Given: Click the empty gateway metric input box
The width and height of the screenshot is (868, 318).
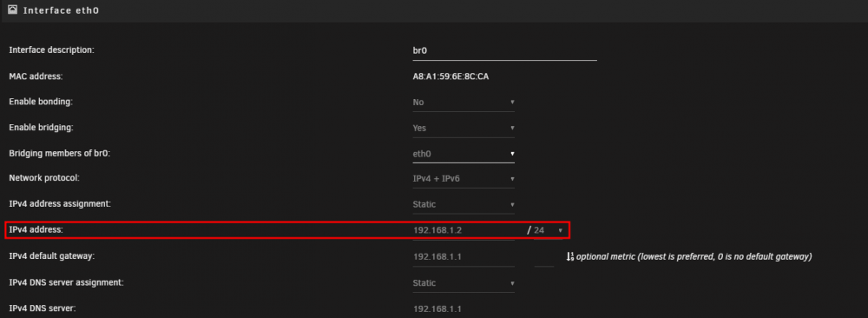Looking at the screenshot, I should [544, 257].
